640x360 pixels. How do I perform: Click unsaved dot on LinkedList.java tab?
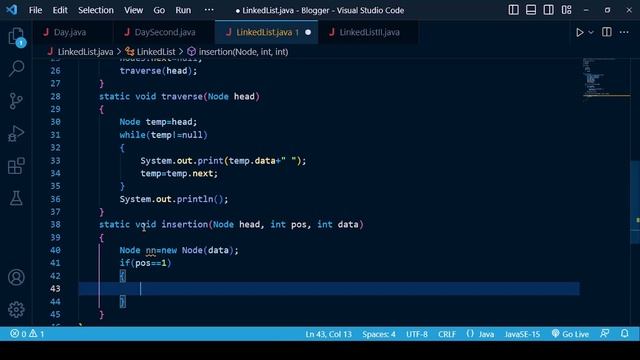coord(308,32)
